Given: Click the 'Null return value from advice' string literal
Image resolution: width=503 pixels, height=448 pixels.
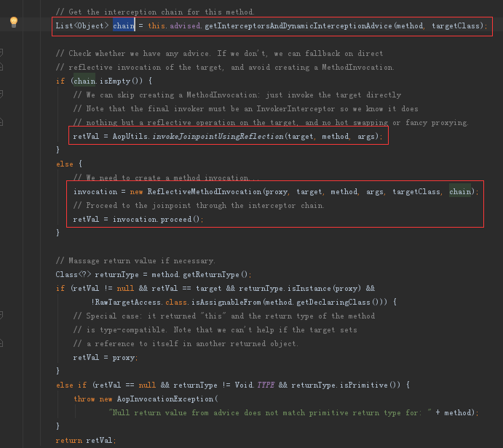Looking at the screenshot, I should point(270,413).
